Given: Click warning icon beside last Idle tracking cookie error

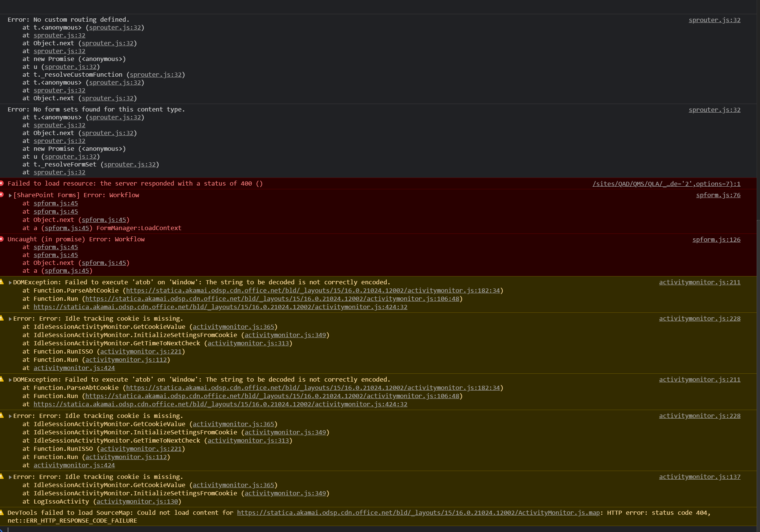Looking at the screenshot, I should tap(2, 476).
